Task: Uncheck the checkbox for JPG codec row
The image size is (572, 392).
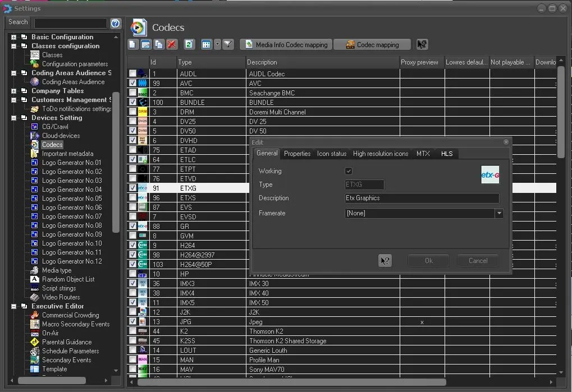Action: pos(132,322)
